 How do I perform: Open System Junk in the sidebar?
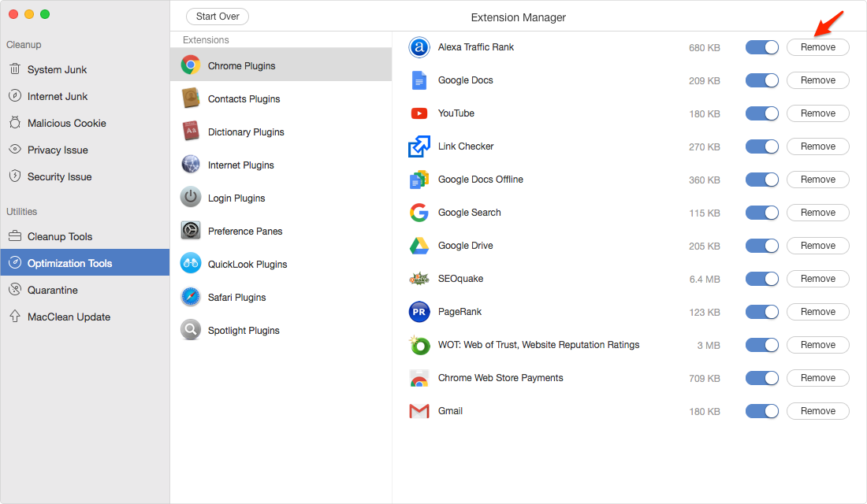click(84, 69)
